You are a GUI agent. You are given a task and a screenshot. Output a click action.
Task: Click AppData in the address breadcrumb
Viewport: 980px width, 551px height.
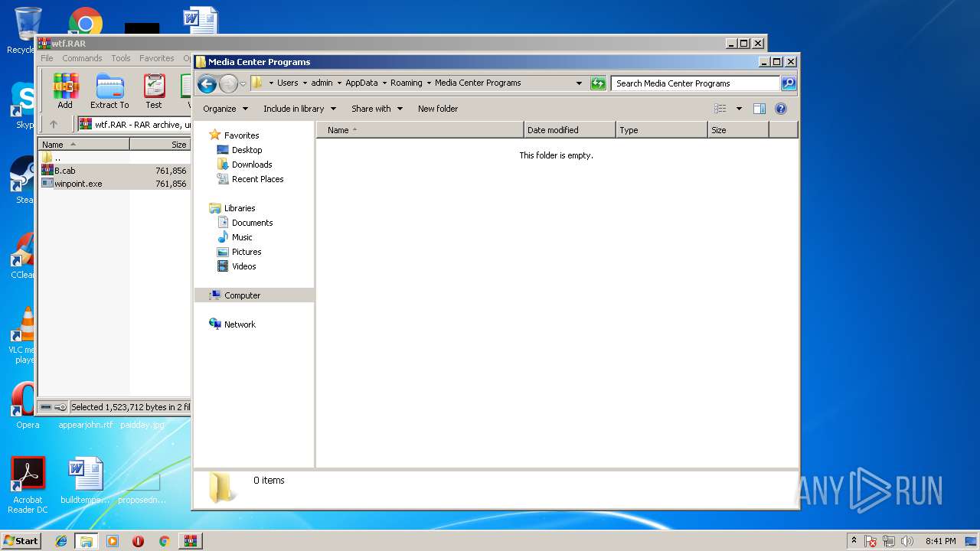pyautogui.click(x=361, y=83)
